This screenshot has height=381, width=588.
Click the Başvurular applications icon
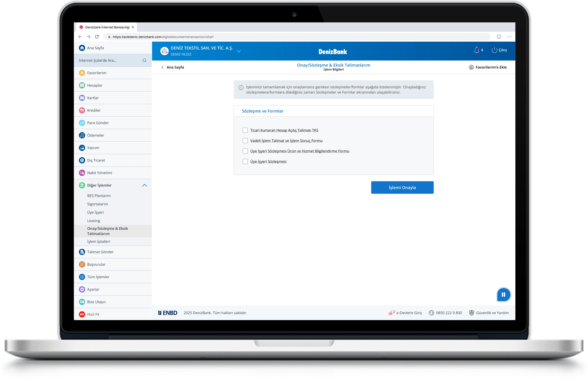tap(82, 264)
